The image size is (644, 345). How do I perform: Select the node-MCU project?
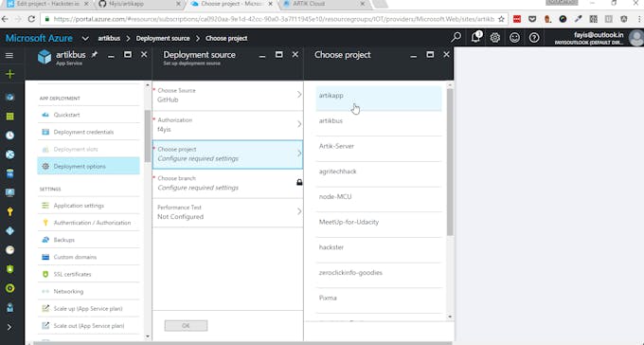[379, 199]
